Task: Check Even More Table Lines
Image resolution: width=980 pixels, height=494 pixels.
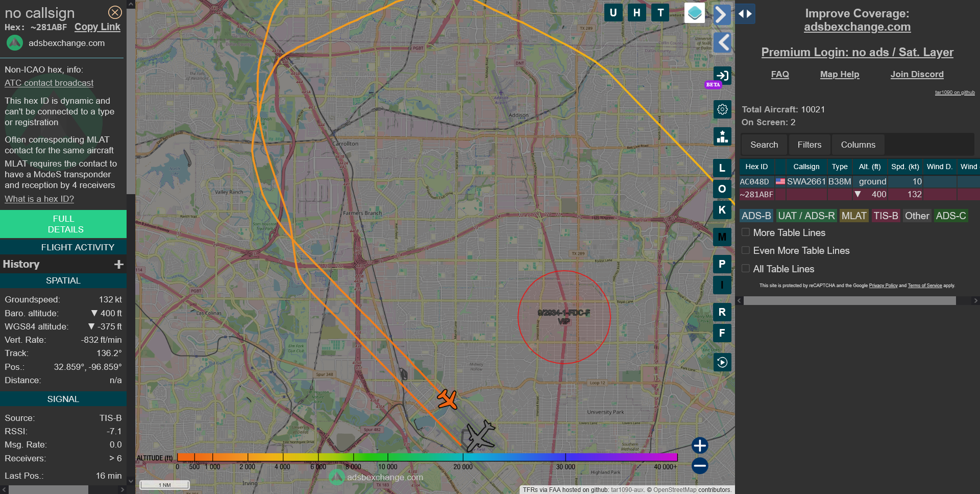Action: [x=746, y=250]
